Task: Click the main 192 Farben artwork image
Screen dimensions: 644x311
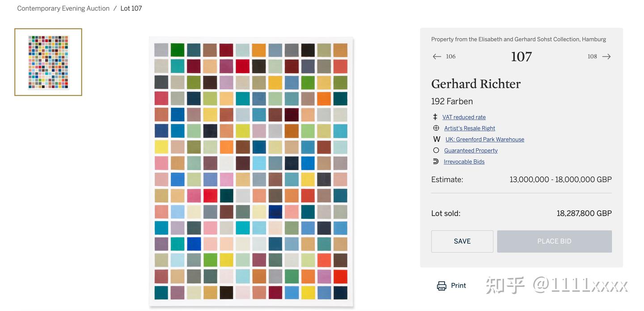Action: point(251,172)
